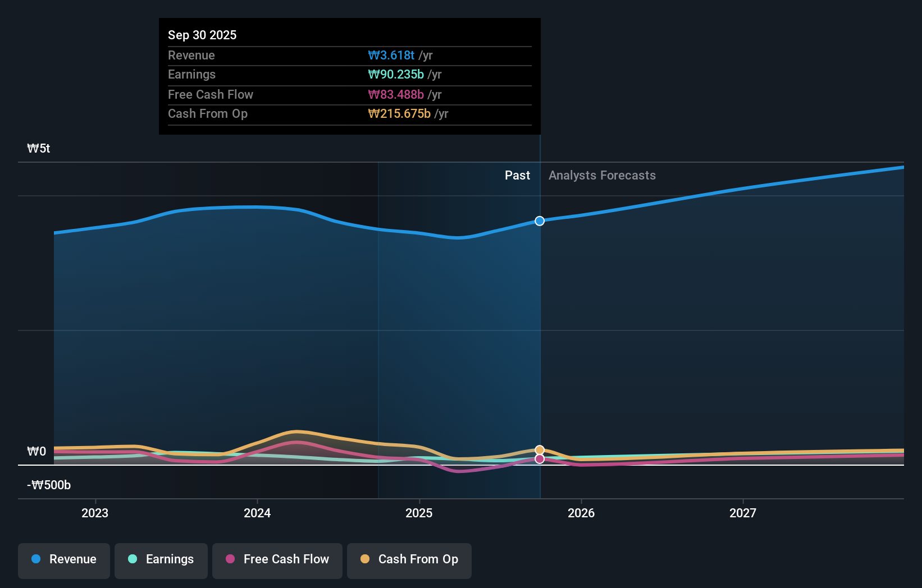The image size is (922, 588).
Task: Click the pink dot in the Free Cash Flow legend
Action: point(231,559)
